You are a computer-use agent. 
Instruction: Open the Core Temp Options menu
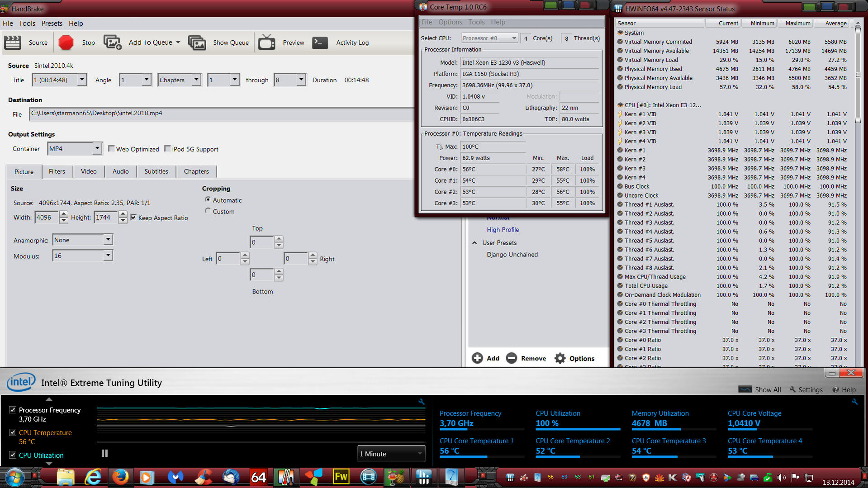pos(450,22)
